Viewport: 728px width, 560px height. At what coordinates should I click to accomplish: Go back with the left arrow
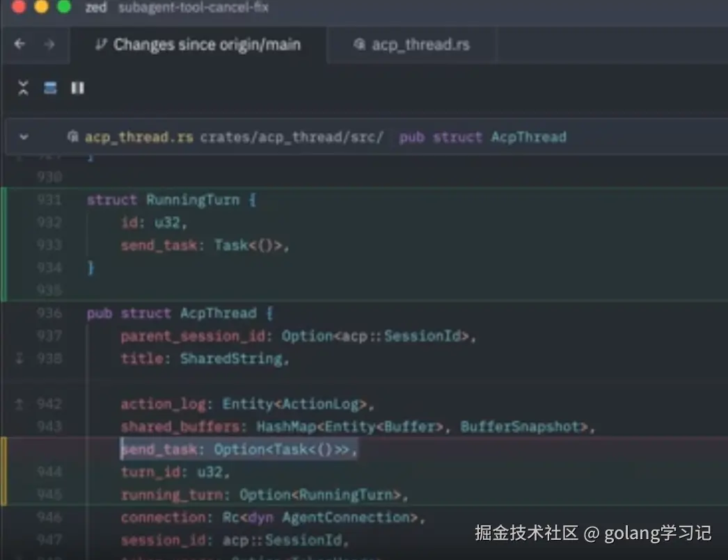click(19, 44)
